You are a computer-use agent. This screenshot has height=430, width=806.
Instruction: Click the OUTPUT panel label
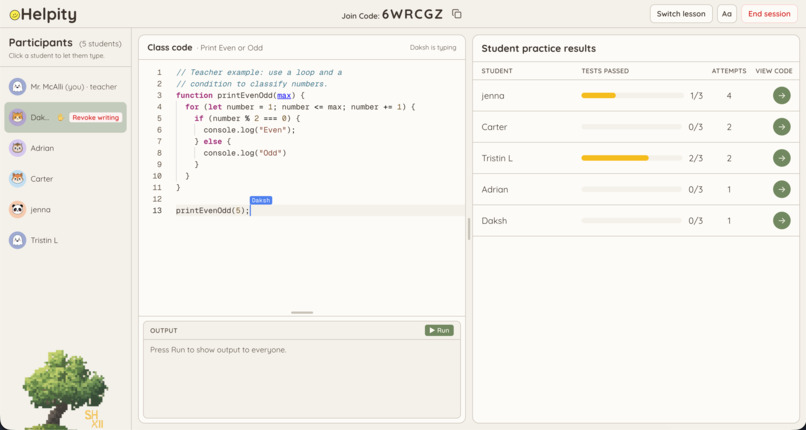click(163, 330)
